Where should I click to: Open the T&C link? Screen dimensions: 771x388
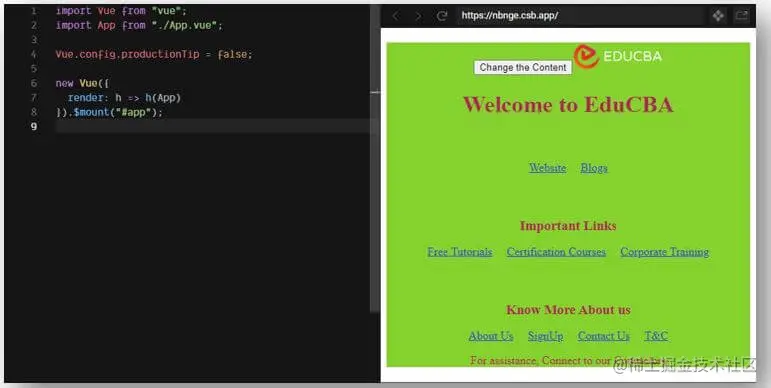[656, 336]
